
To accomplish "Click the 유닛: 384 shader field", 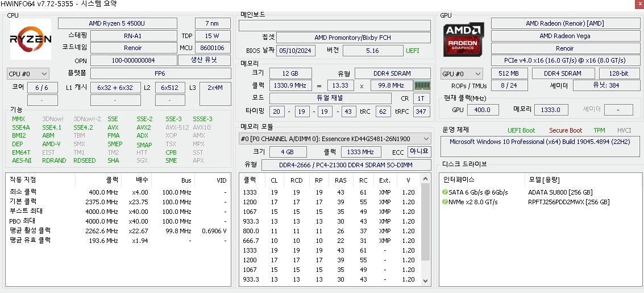I will (x=606, y=85).
